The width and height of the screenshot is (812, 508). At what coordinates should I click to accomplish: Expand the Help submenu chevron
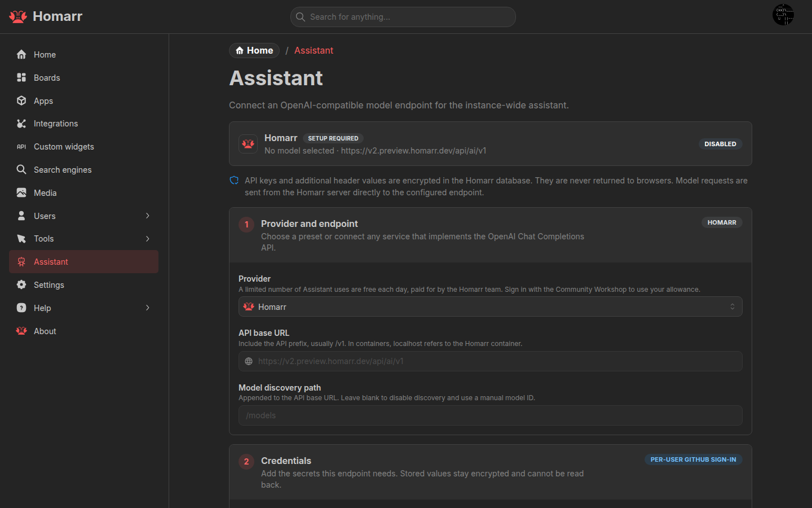148,308
